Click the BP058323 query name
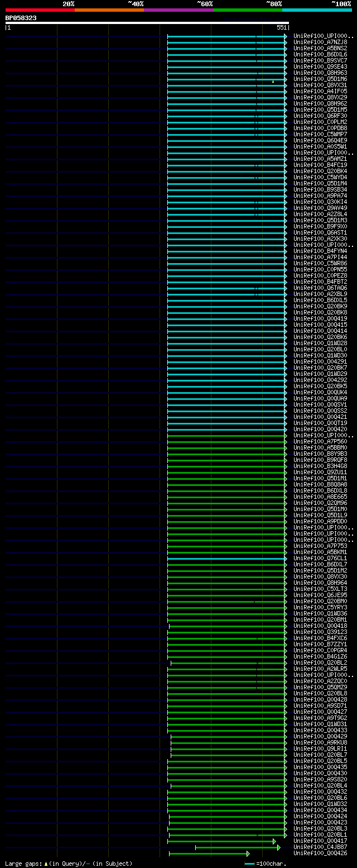This screenshot has width=357, height=868. pyautogui.click(x=21, y=18)
